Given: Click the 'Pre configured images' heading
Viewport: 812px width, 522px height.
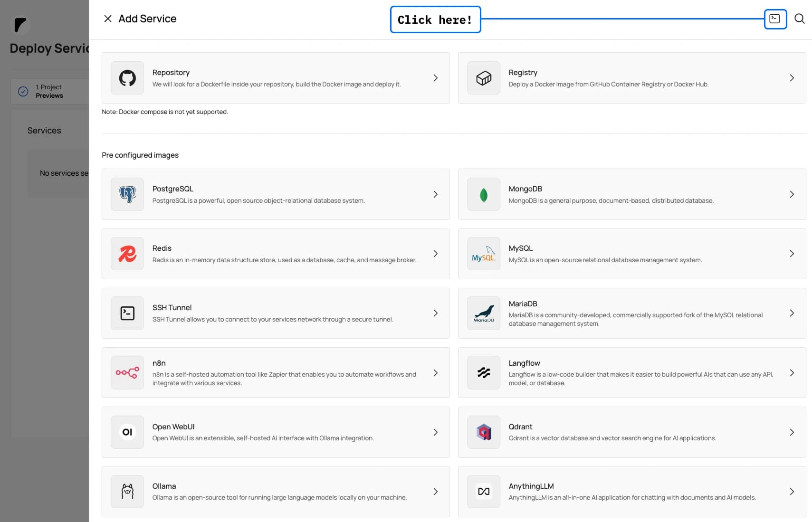Looking at the screenshot, I should tap(140, 155).
